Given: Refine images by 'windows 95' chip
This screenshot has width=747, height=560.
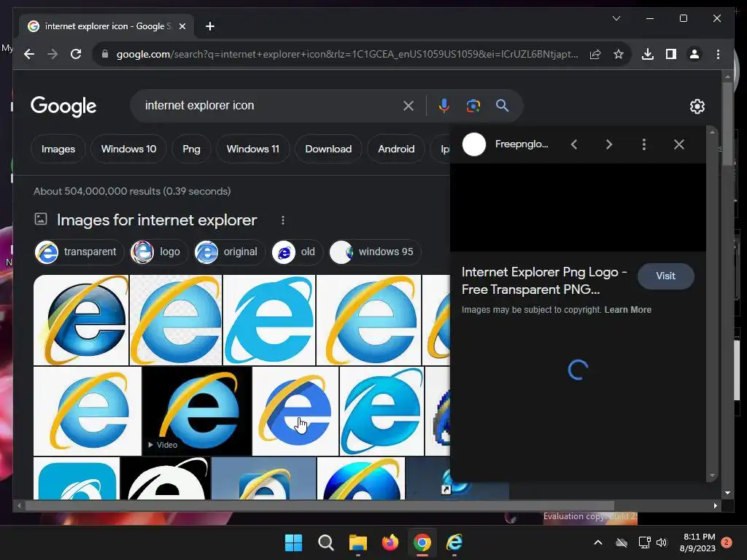Looking at the screenshot, I should (x=375, y=252).
